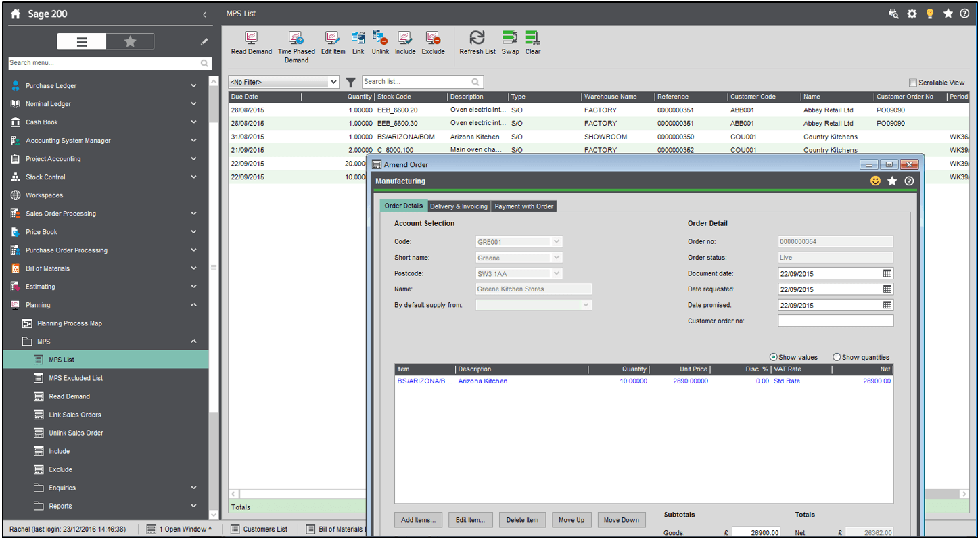Open the Document date calendar picker
This screenshot has width=980, height=541.
tap(887, 273)
